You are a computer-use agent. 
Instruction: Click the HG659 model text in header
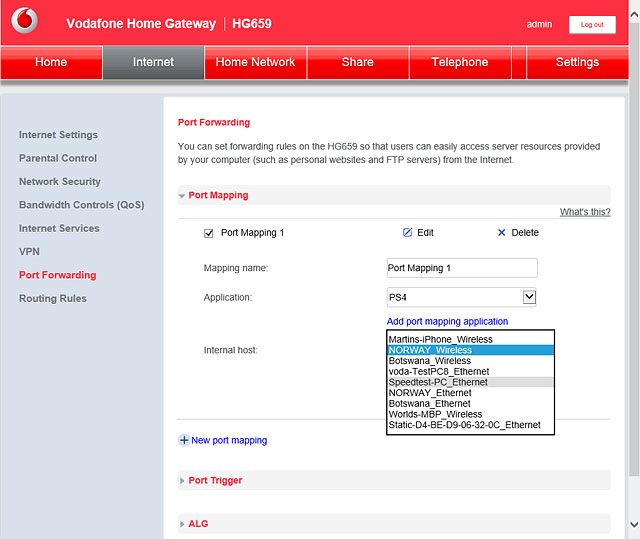pyautogui.click(x=252, y=24)
